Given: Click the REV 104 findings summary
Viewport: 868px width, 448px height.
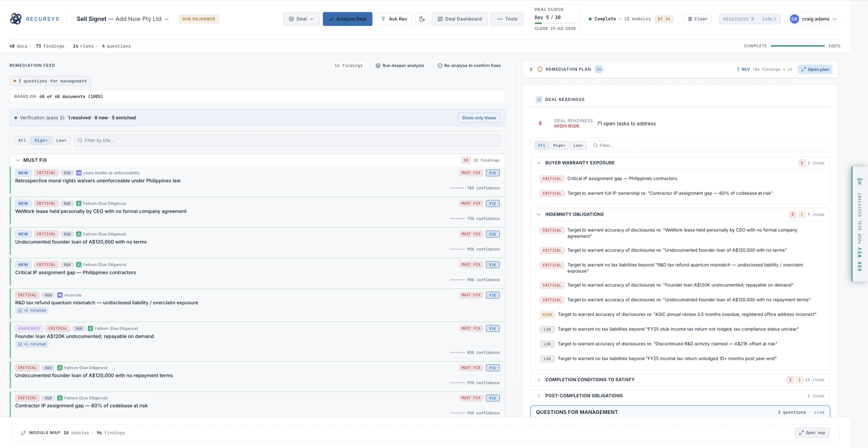Looking at the screenshot, I should click(764, 69).
